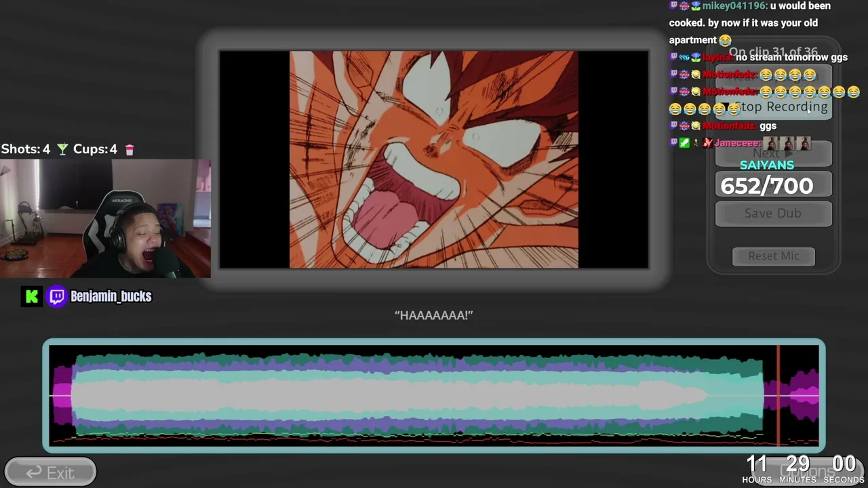Viewport: 868px width, 488px height.
Task: Click the SAIYANS goal label
Action: coord(767,165)
